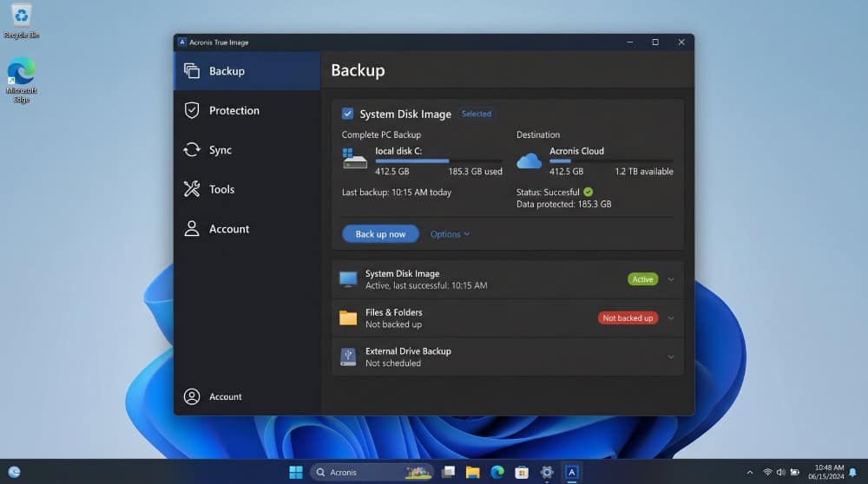This screenshot has height=484, width=868.
Task: Click the battery tray icon
Action: [794, 472]
